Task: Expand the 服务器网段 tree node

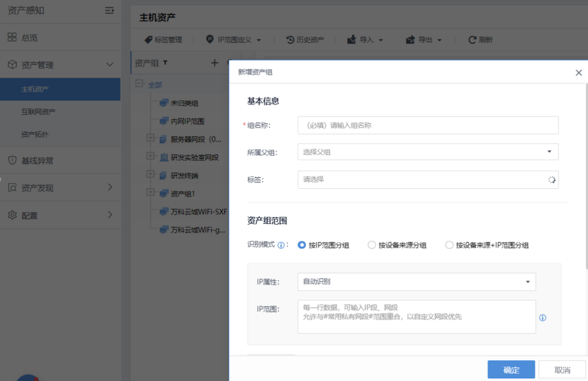Action: (x=150, y=138)
